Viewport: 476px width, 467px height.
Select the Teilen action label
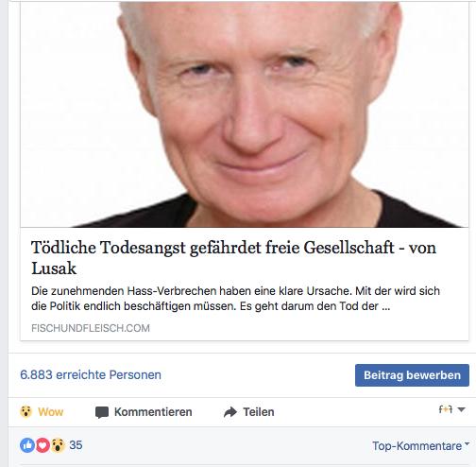(259, 412)
